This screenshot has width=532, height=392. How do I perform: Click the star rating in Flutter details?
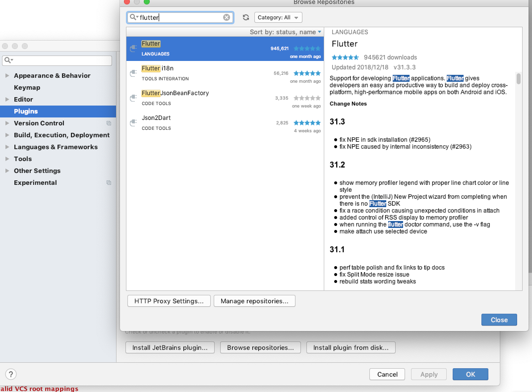click(x=345, y=57)
